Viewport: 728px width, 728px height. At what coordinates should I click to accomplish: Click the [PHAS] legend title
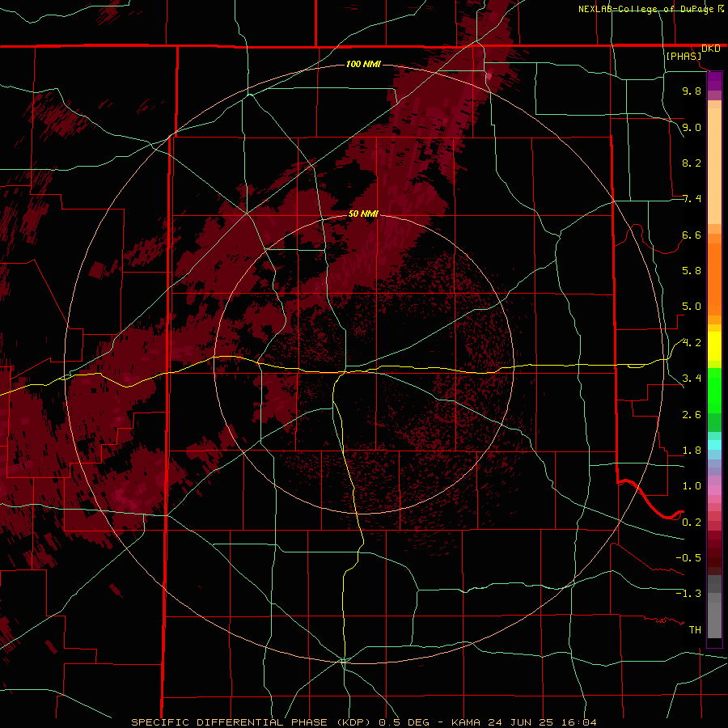(x=684, y=57)
